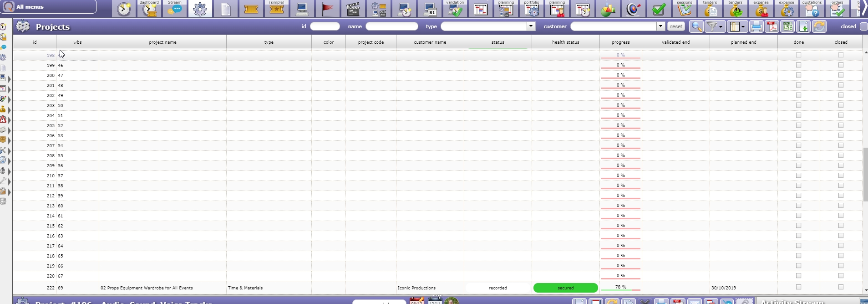Open the advanced filter funnel dropdown
This screenshot has width=868, height=304.
click(x=715, y=26)
